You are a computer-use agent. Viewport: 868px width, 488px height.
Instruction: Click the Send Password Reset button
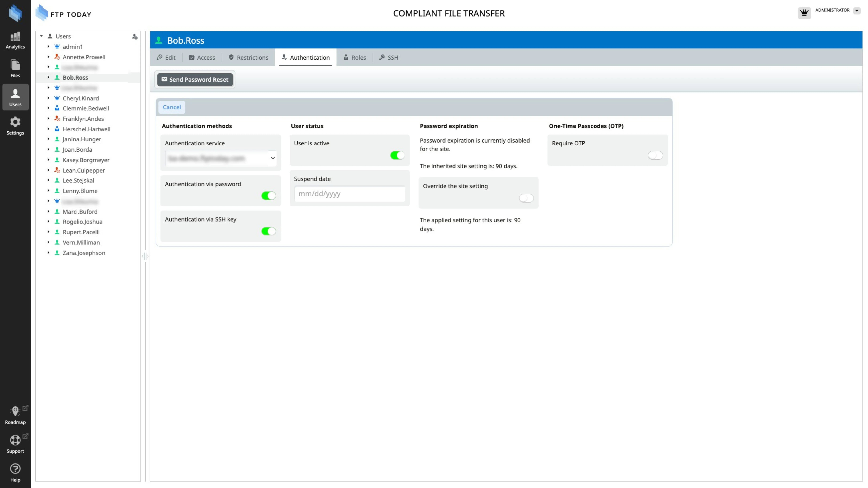195,80
